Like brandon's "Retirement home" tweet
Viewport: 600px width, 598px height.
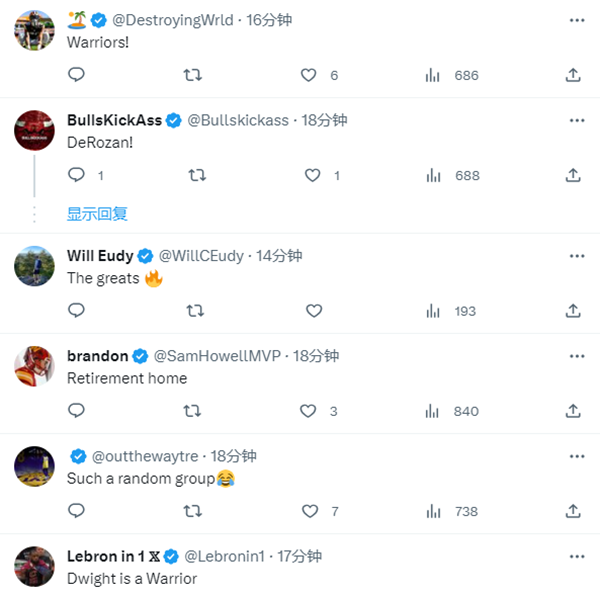click(309, 411)
